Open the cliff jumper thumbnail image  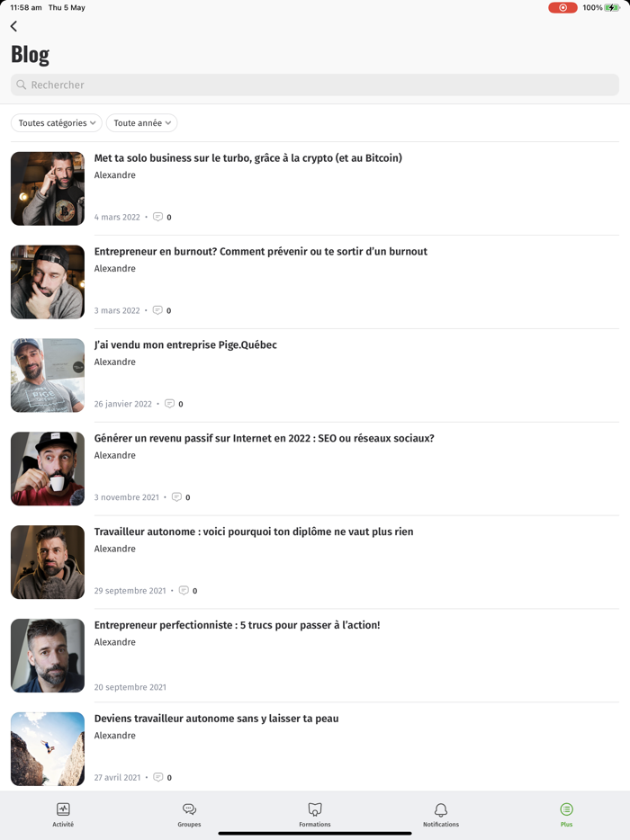[x=48, y=749]
